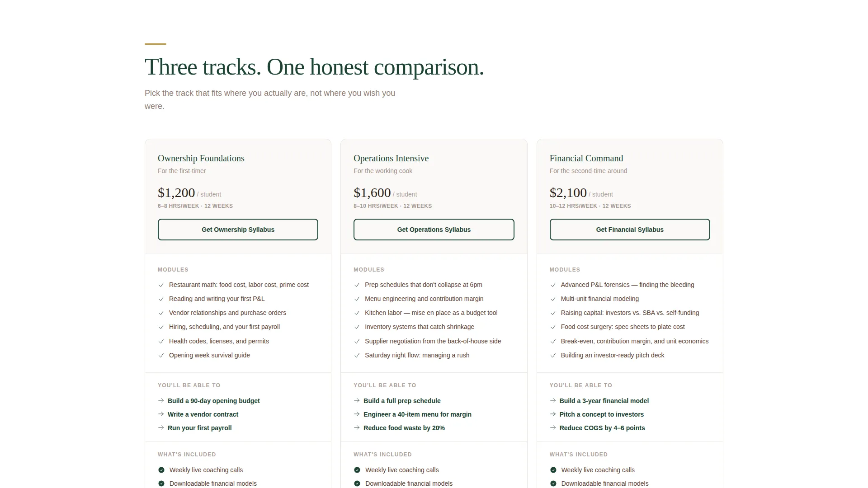The image size is (868, 488).
Task: Click the Opening week survival guide module
Action: [209, 355]
